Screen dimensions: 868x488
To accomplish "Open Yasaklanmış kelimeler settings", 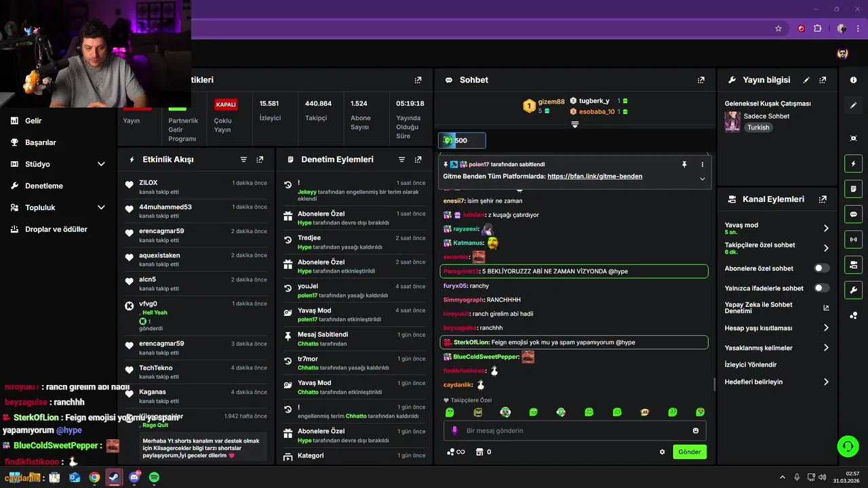I will pos(777,348).
